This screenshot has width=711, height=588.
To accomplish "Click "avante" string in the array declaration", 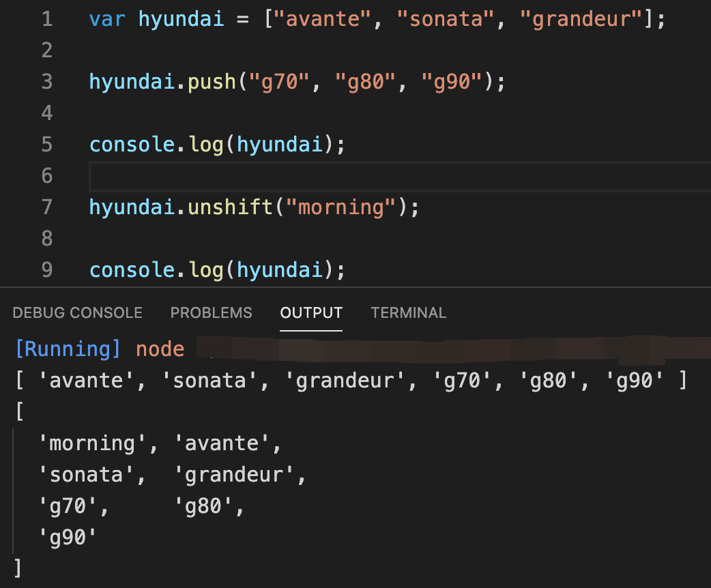I will tap(322, 19).
